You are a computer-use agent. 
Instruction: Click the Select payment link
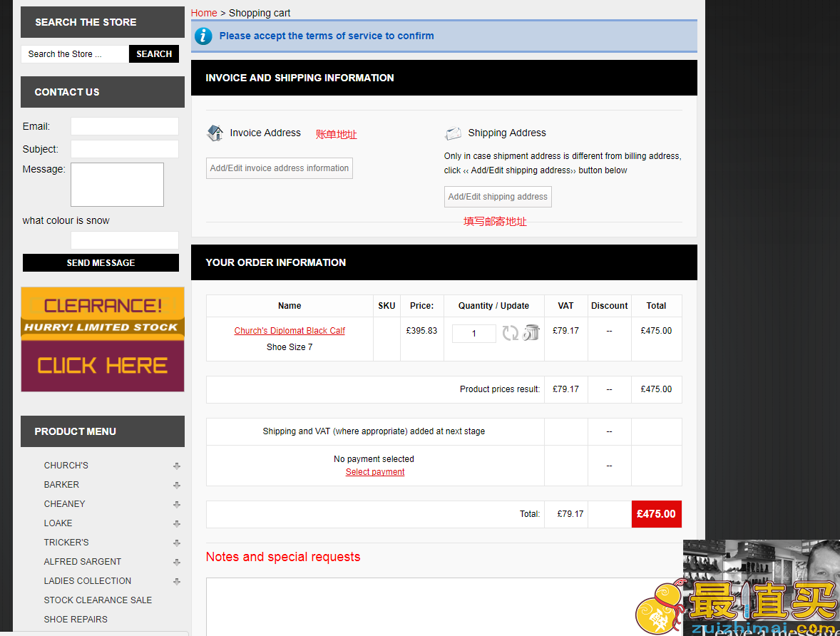coord(375,471)
